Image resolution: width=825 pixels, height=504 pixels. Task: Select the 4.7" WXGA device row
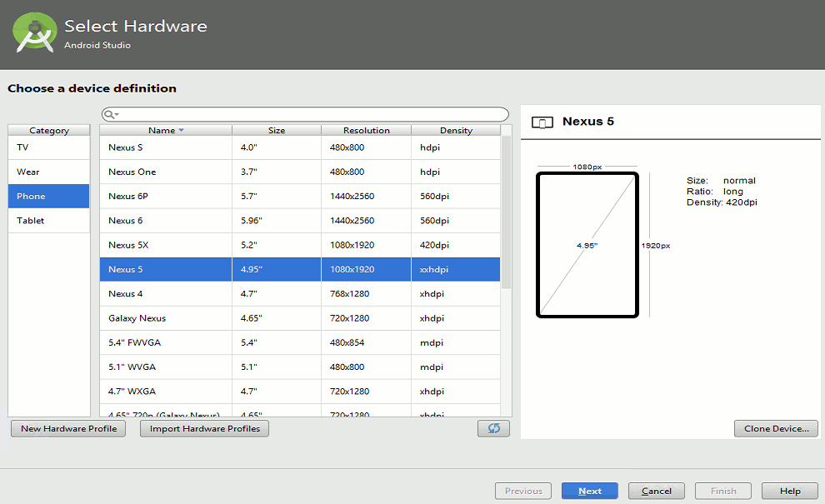pos(300,392)
